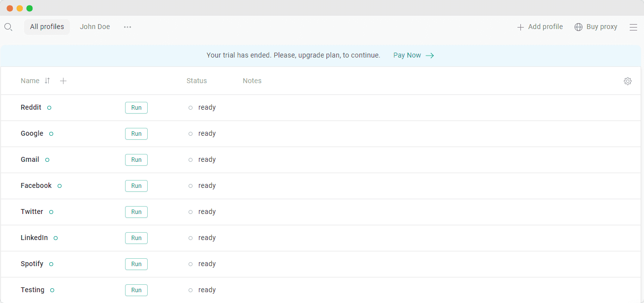Click the globe icon for Buy proxy
Image resolution: width=644 pixels, height=303 pixels.
point(579,27)
